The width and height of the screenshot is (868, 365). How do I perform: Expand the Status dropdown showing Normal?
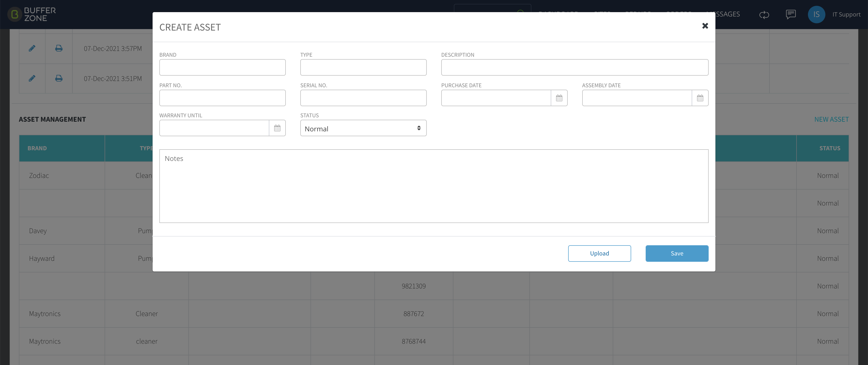363,128
